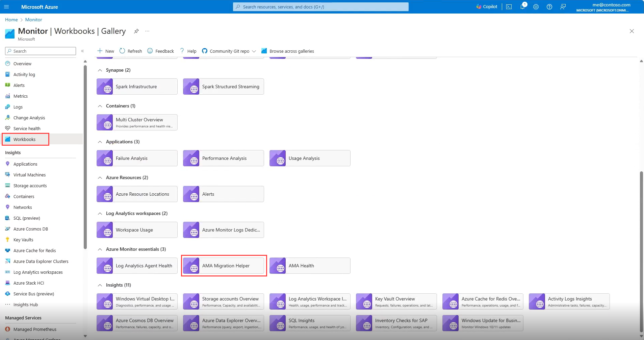
Task: Collapse the Containers (1) section
Action: (x=100, y=106)
